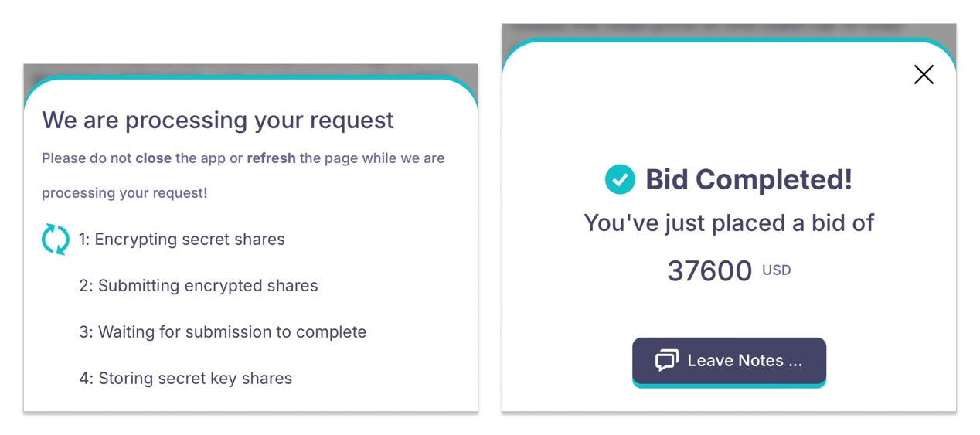Click the blurred backdrop above the bid dialog
Screen dimensions: 980x435
tap(729, 29)
